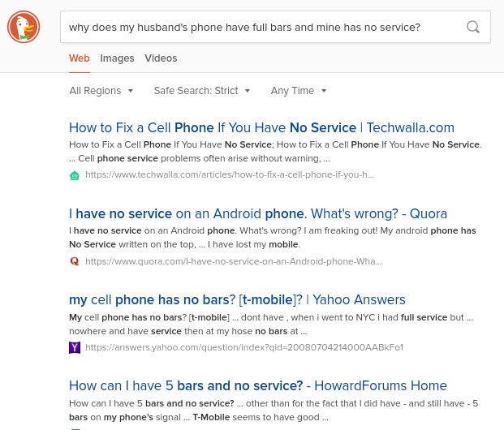
Task: Open the All Regions dropdown
Action: 101,91
